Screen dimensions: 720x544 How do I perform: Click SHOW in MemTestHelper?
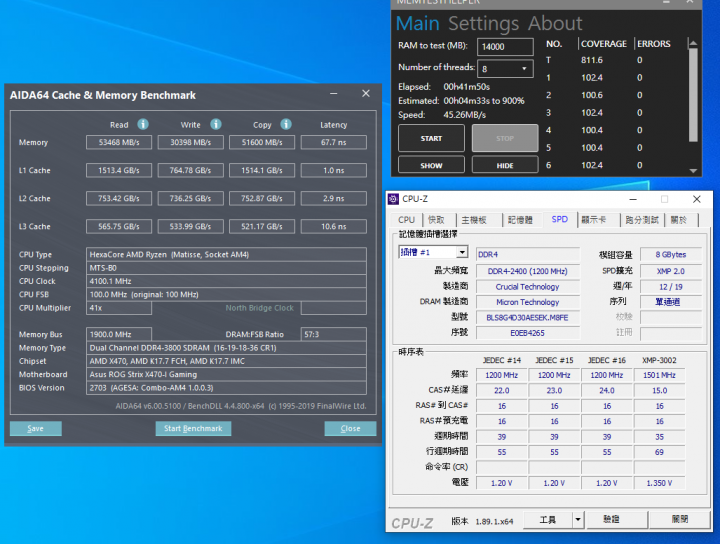click(x=431, y=165)
